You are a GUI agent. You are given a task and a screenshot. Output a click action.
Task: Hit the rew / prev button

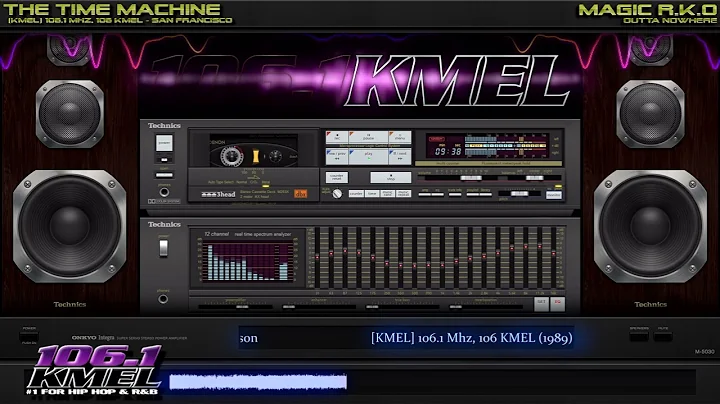(337, 157)
